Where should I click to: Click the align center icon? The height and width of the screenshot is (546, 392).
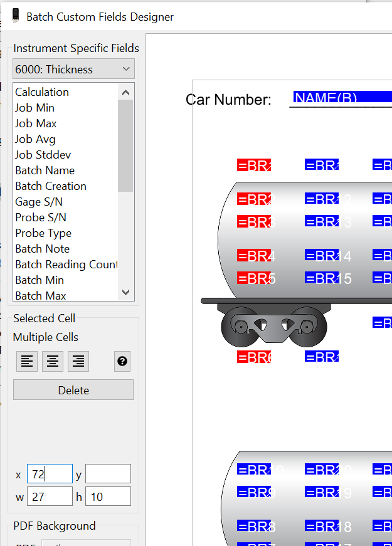53,361
